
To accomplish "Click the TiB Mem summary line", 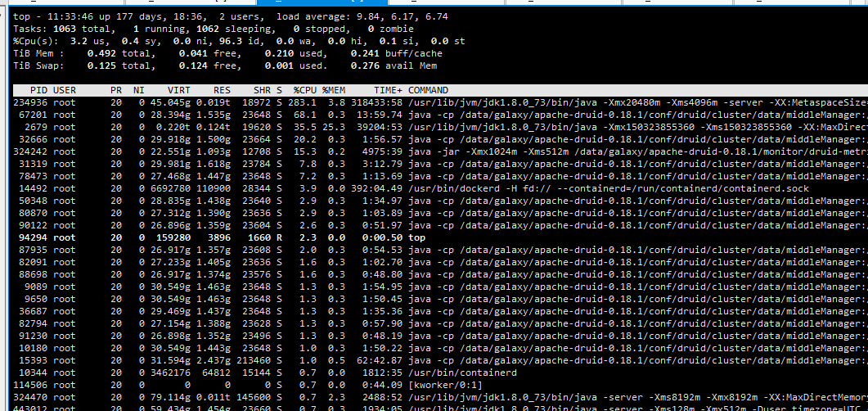I will pyautogui.click(x=196, y=53).
